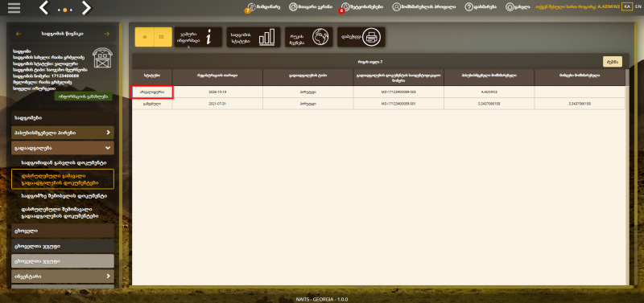Click the green update information button
644x303 pixels.
click(84, 96)
